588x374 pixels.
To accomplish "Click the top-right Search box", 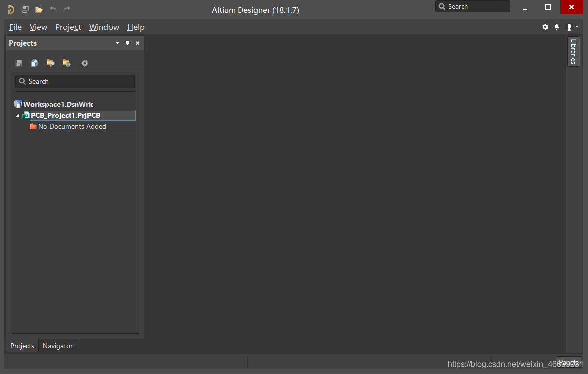I will click(x=473, y=7).
